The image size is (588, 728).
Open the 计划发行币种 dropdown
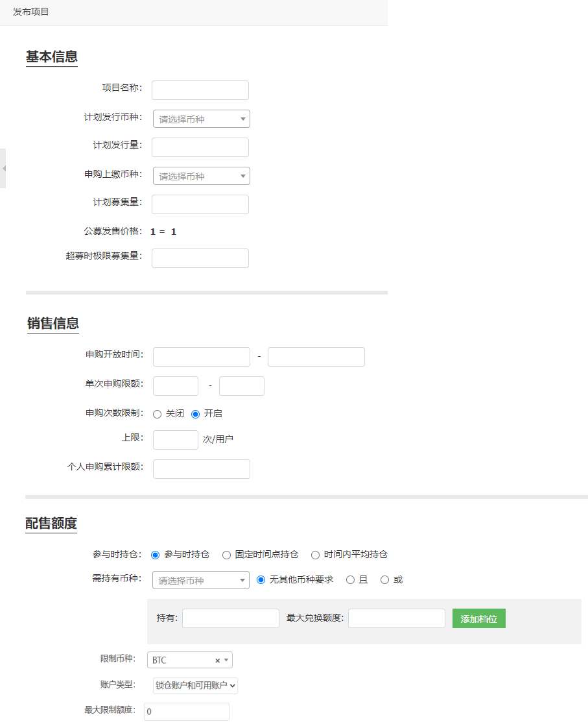click(x=201, y=119)
